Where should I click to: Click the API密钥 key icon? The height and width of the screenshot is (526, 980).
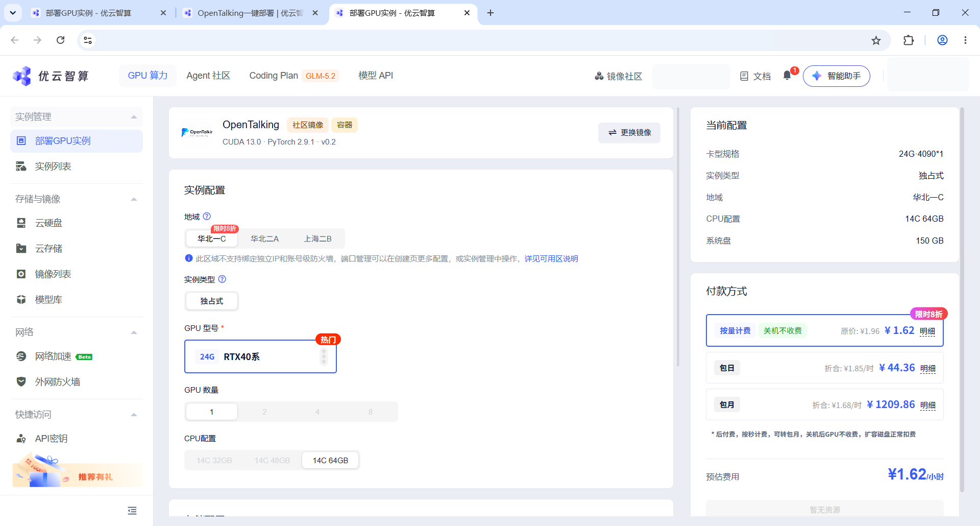coord(21,439)
